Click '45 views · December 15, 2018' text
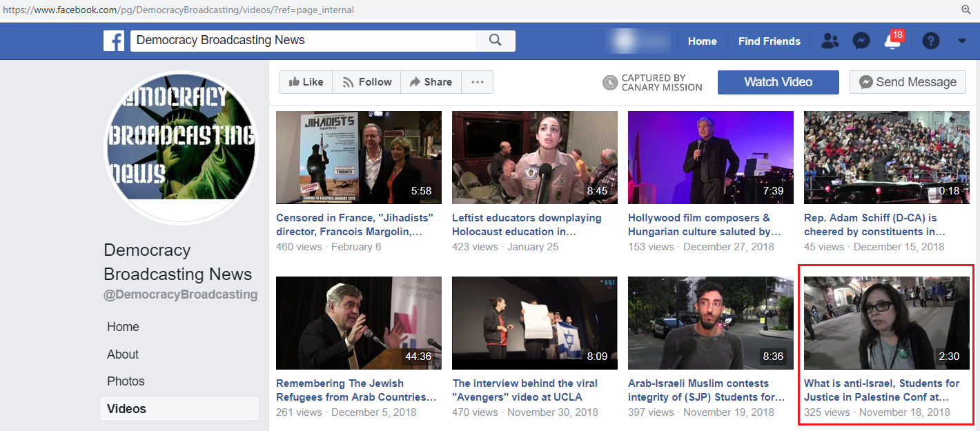 pyautogui.click(x=874, y=247)
